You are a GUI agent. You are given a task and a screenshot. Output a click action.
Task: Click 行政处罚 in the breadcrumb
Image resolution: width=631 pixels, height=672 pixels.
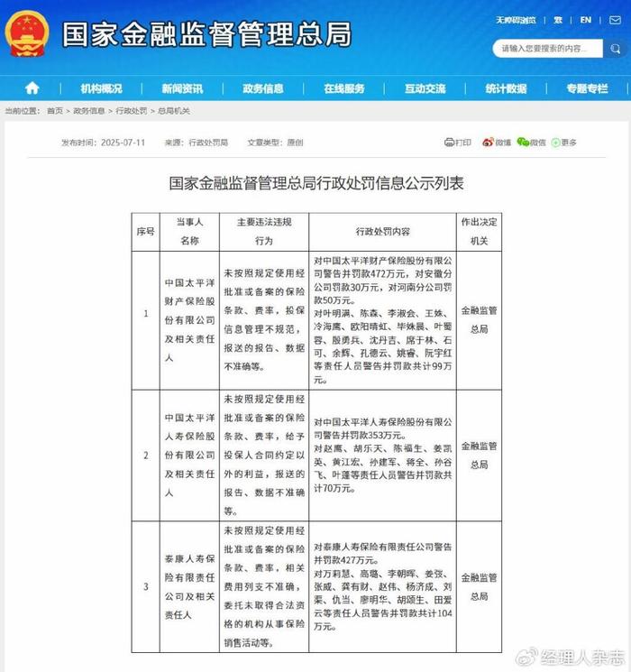[x=132, y=111]
